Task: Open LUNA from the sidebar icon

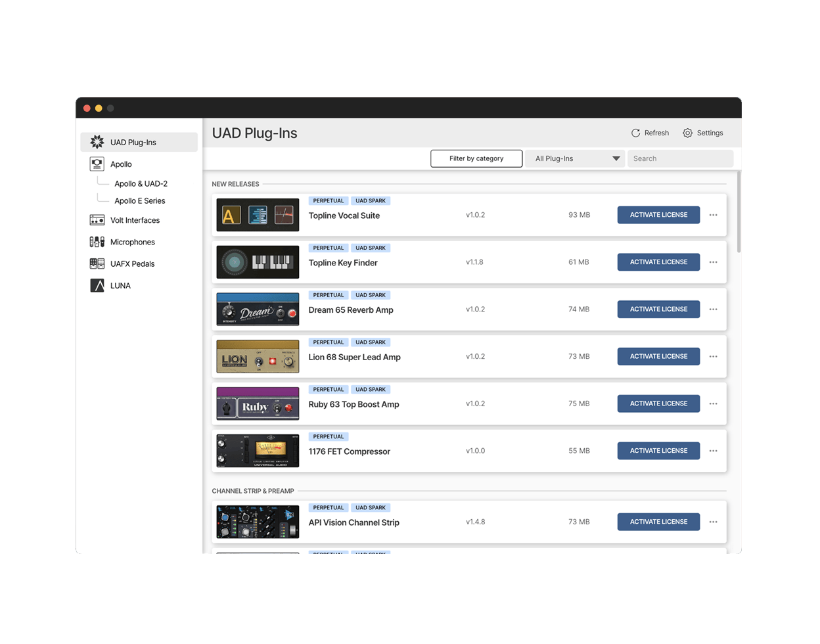Action: click(x=97, y=285)
